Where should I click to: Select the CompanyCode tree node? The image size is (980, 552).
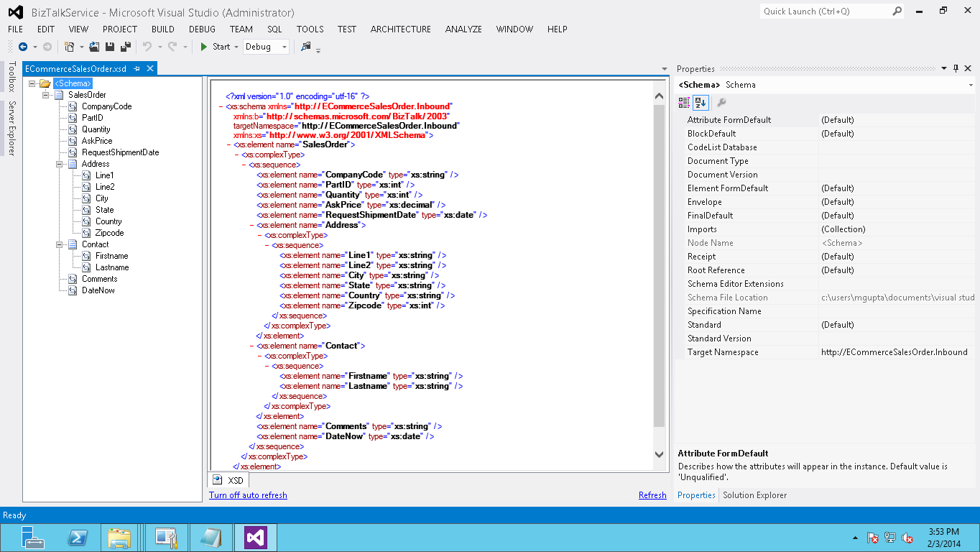[106, 106]
